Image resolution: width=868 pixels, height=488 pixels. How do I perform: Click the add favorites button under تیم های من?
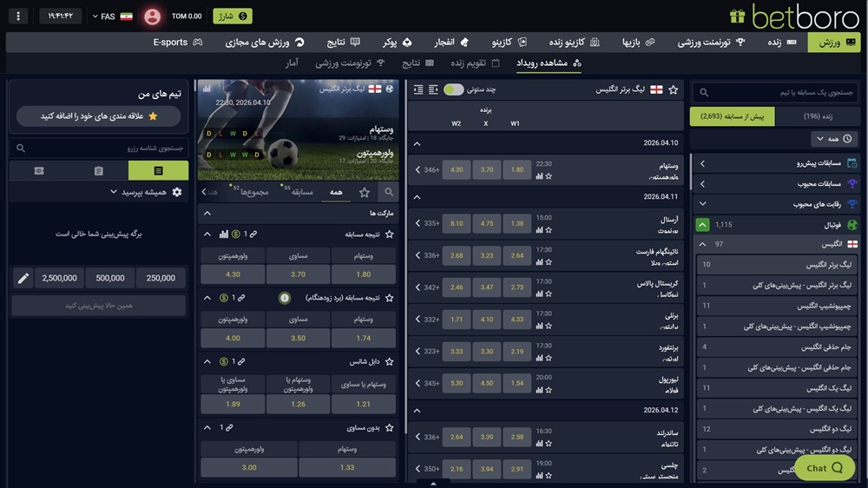[99, 116]
